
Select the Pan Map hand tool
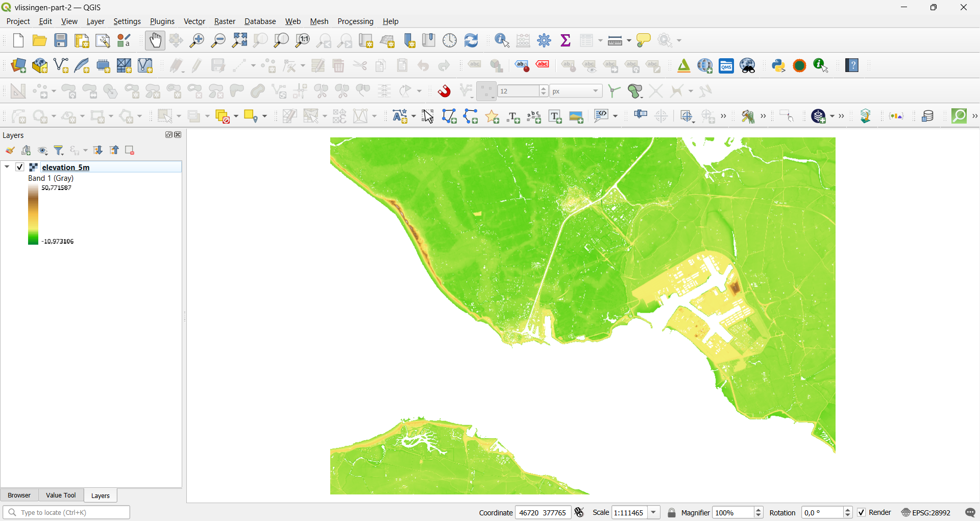(155, 40)
